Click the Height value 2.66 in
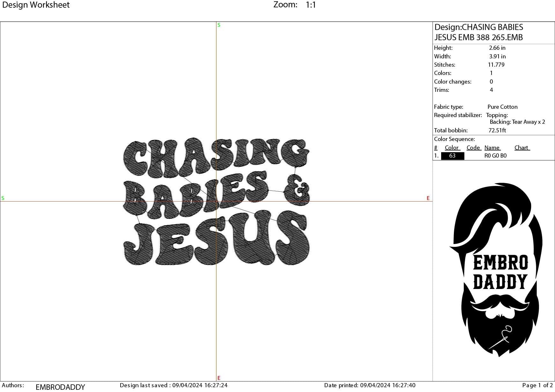The image size is (555, 392). [497, 48]
